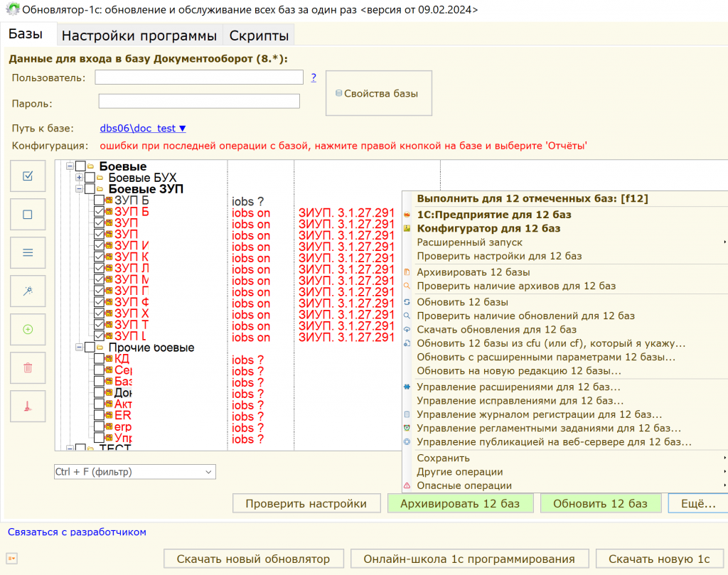728x575 pixels.
Task: Click the question mark help link
Action: click(314, 77)
